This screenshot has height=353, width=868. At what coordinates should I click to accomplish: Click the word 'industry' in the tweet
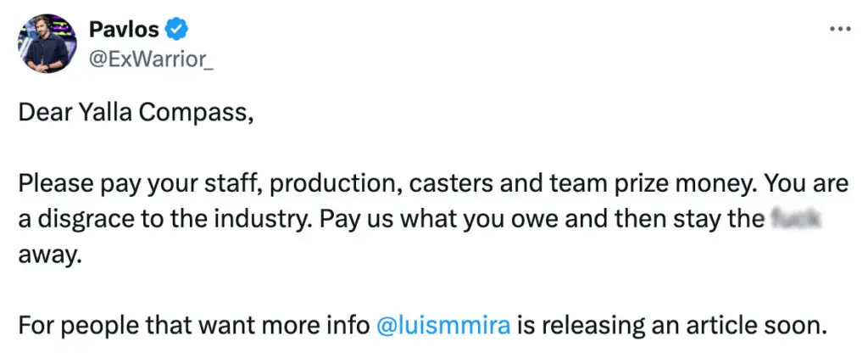[251, 219]
